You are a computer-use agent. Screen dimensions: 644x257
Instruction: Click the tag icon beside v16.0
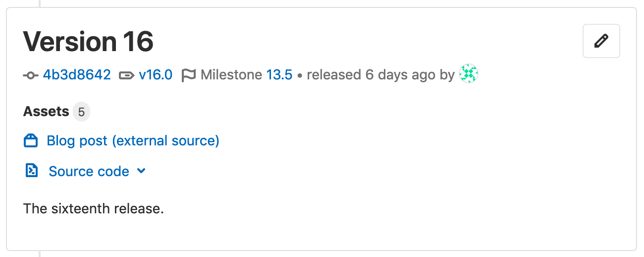click(127, 75)
